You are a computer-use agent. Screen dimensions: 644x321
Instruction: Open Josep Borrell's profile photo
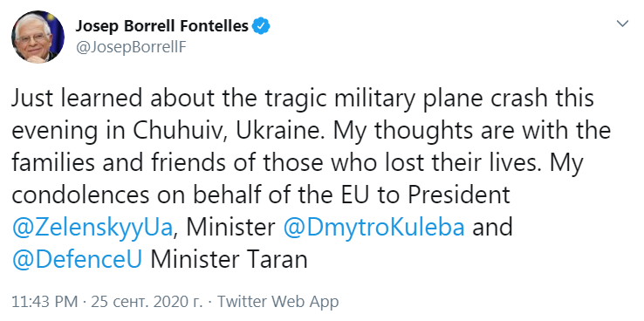point(38,37)
